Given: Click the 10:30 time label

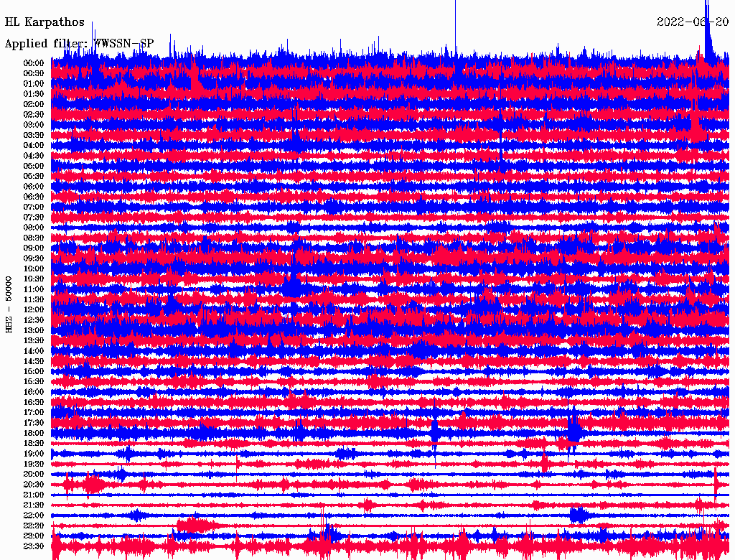Looking at the screenshot, I should click(34, 279).
